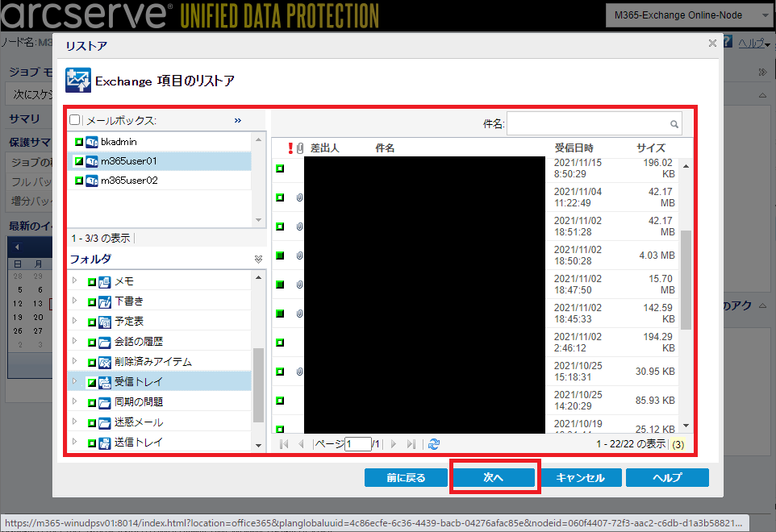This screenshot has height=532, width=776.
Task: Select the m365user01 mailbox row
Action: coord(160,161)
